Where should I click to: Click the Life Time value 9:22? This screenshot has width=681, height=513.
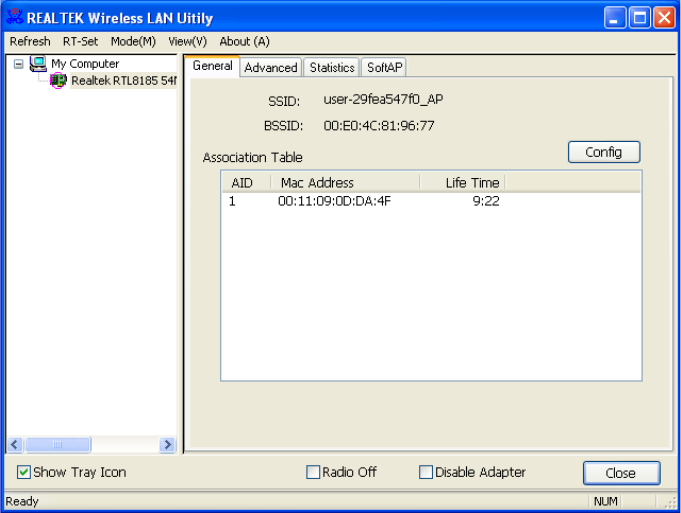[486, 201]
